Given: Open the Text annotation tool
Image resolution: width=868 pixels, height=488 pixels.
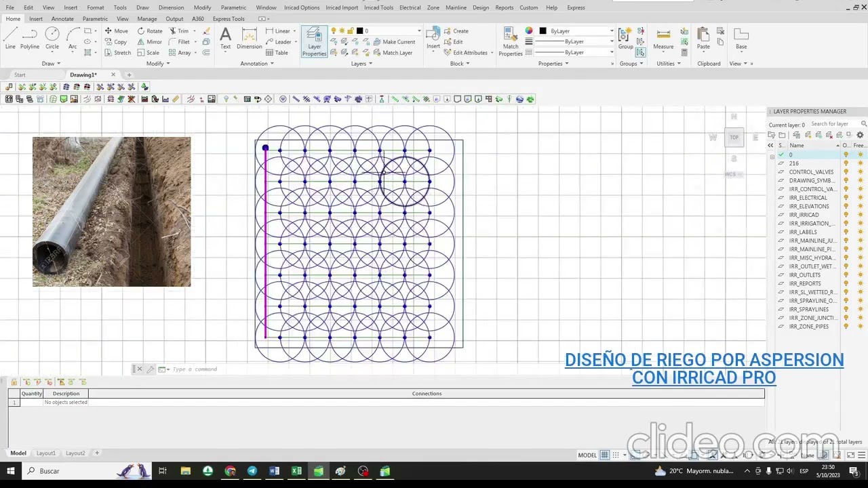Looking at the screenshot, I should pyautogui.click(x=225, y=38).
